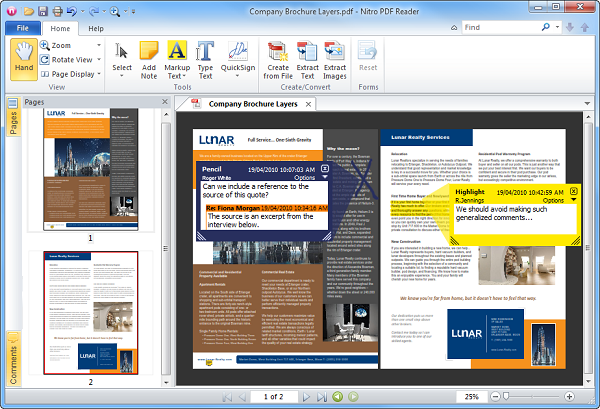The width and height of the screenshot is (600, 409).
Task: Click the Reset forms button
Action: (368, 57)
